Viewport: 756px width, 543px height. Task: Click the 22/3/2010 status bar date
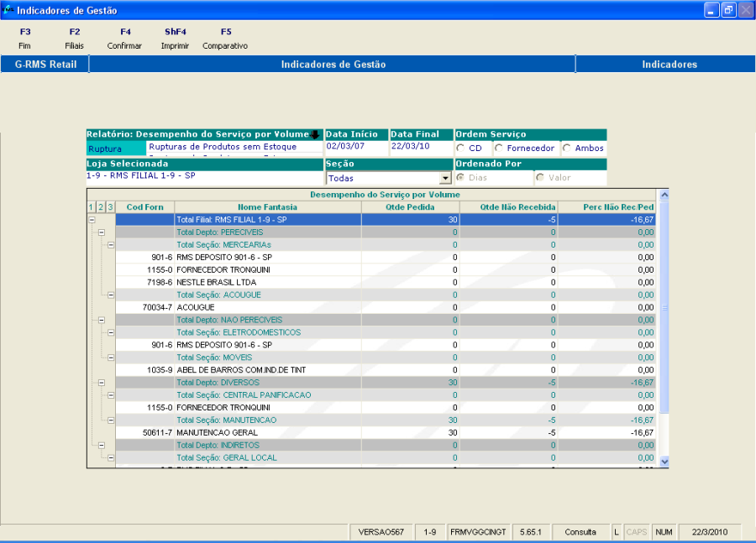[709, 532]
